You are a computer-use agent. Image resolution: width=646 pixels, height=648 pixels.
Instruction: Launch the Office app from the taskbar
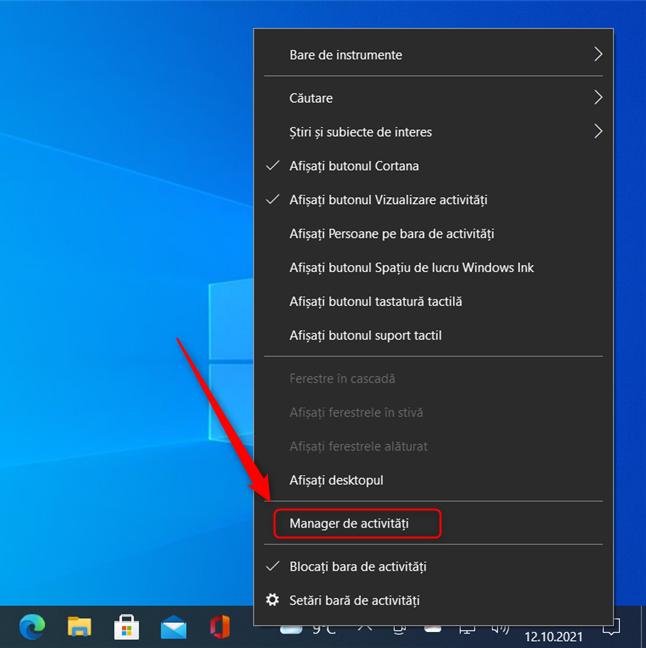[x=220, y=627]
